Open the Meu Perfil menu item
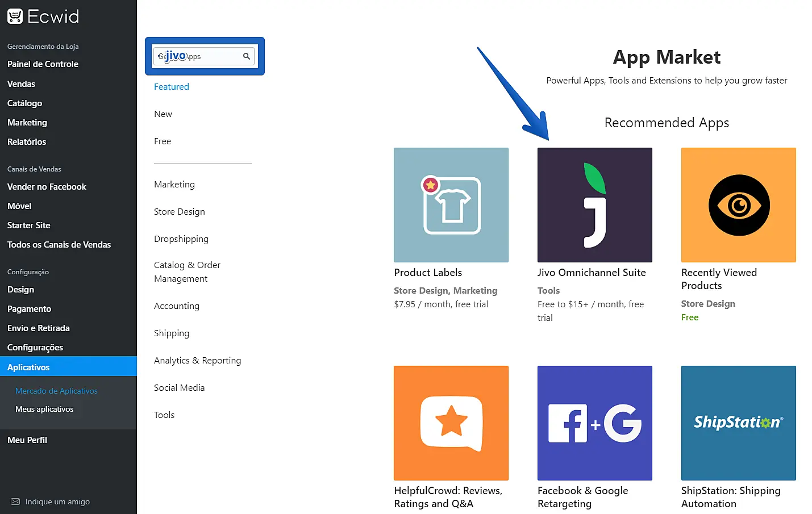 [27, 440]
